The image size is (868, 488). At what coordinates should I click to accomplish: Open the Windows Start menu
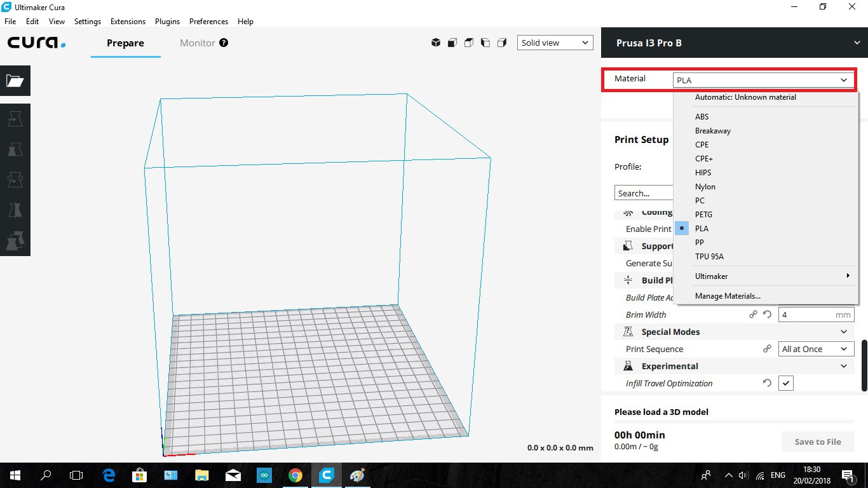[15, 475]
